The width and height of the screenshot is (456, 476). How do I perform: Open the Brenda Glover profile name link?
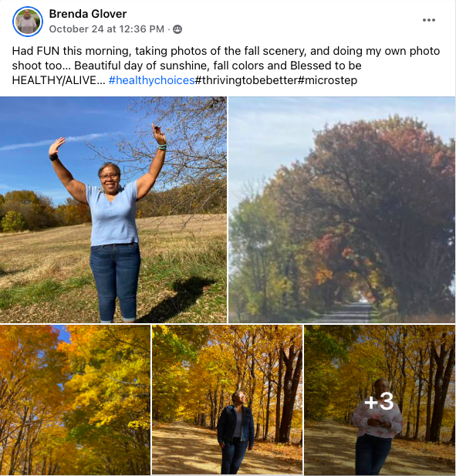(x=88, y=14)
